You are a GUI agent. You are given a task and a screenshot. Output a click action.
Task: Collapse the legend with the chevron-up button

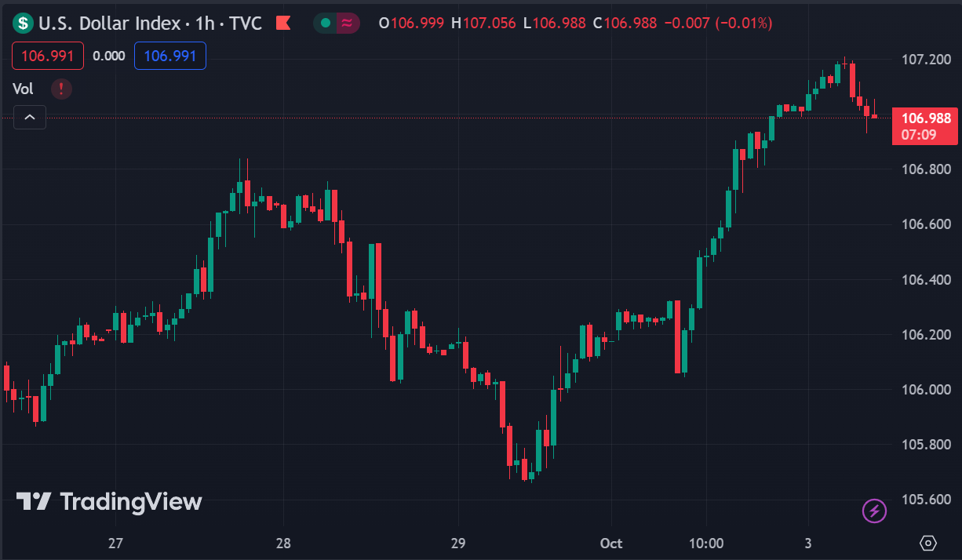(29, 118)
